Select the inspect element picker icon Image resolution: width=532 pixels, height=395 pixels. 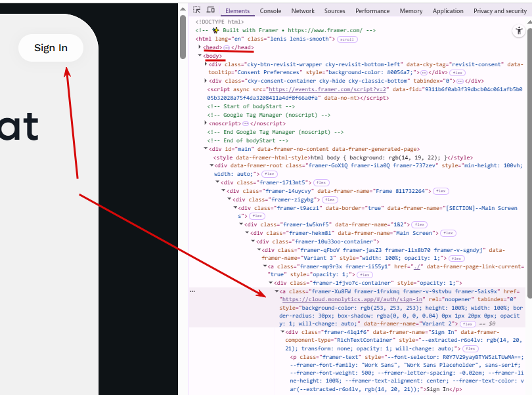click(x=197, y=10)
